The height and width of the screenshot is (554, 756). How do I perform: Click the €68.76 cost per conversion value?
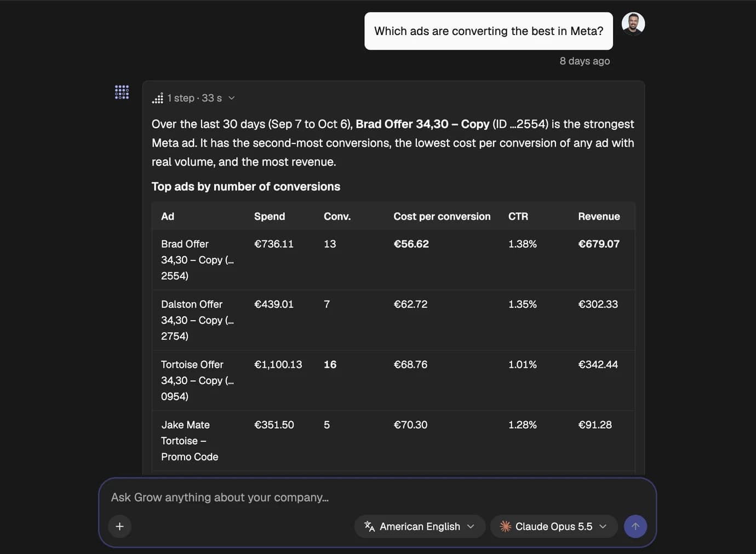(x=410, y=364)
